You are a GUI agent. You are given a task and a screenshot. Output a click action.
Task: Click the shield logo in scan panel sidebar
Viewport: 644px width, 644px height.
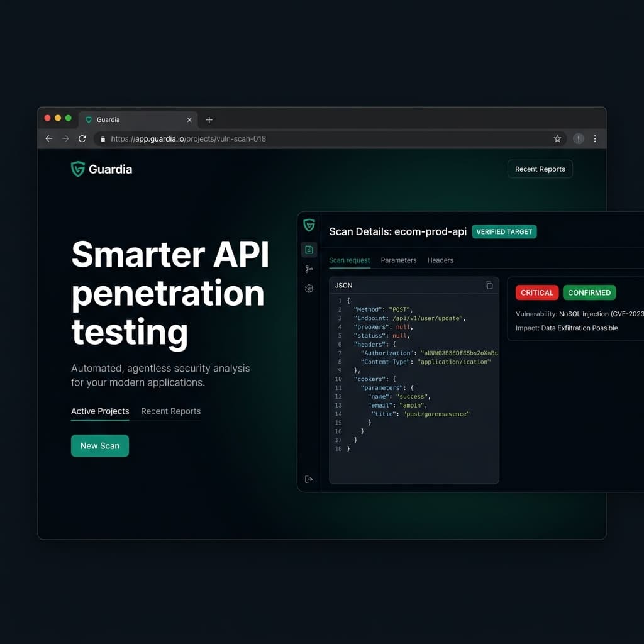pyautogui.click(x=309, y=225)
